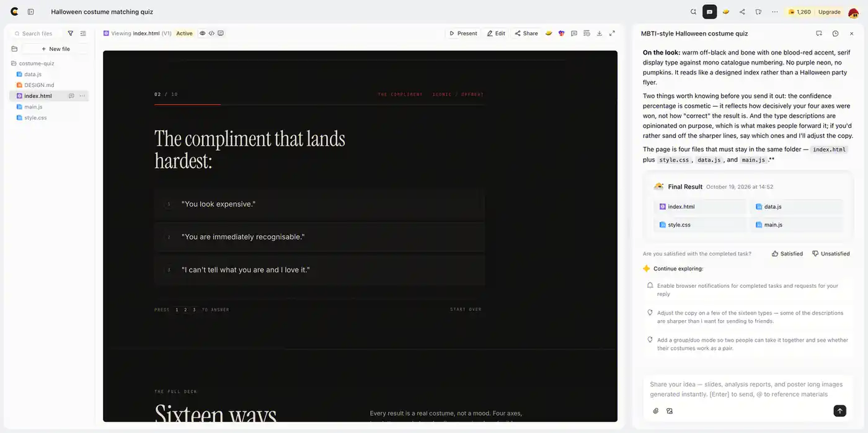Focus the Search files field
This screenshot has width=868, height=433.
pyautogui.click(x=37, y=33)
